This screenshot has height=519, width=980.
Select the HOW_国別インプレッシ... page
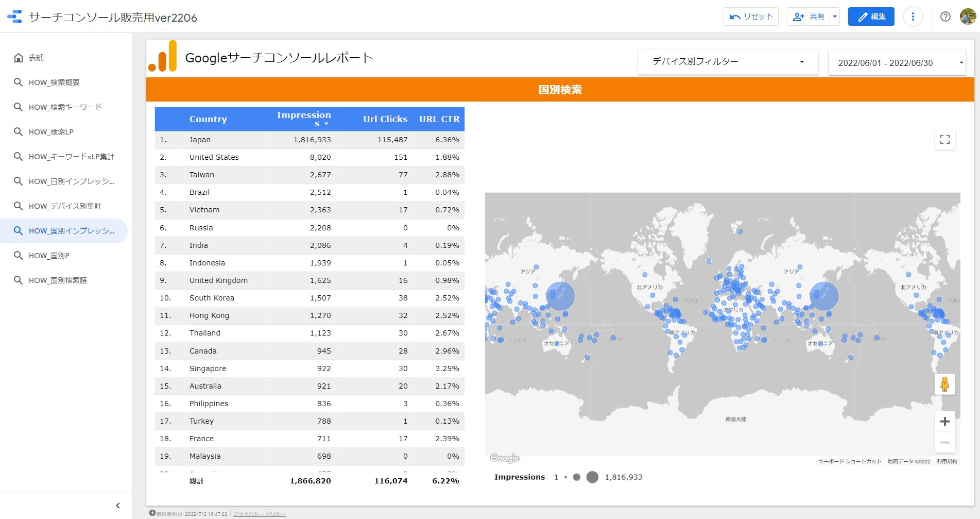[x=64, y=231]
